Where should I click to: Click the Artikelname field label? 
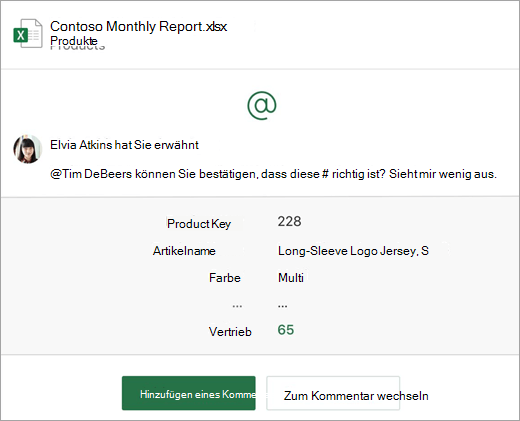click(184, 251)
